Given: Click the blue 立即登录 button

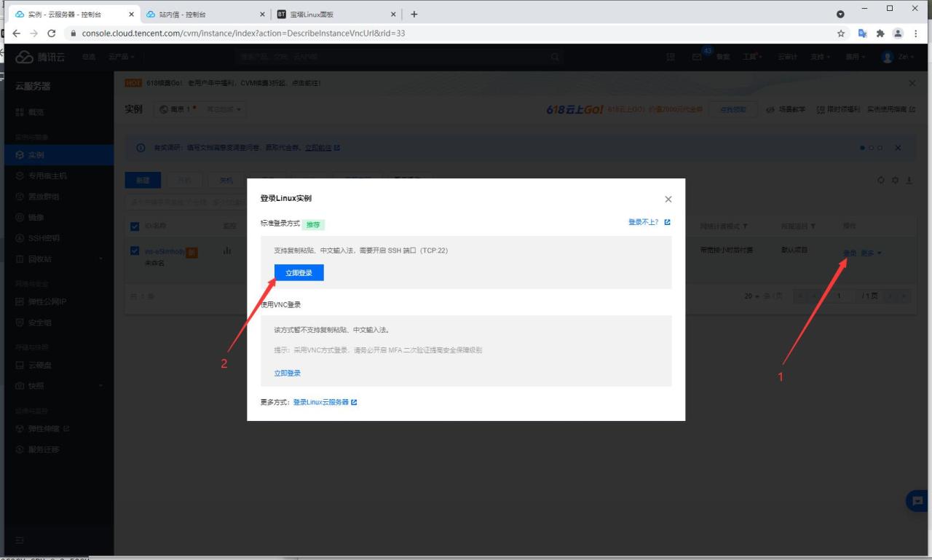Looking at the screenshot, I should tap(298, 272).
